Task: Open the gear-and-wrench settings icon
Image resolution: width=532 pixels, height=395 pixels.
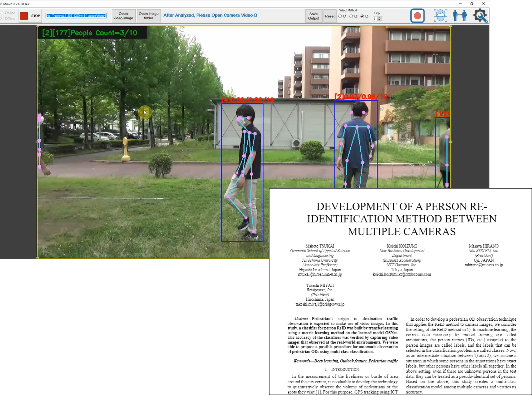Action: (480, 16)
